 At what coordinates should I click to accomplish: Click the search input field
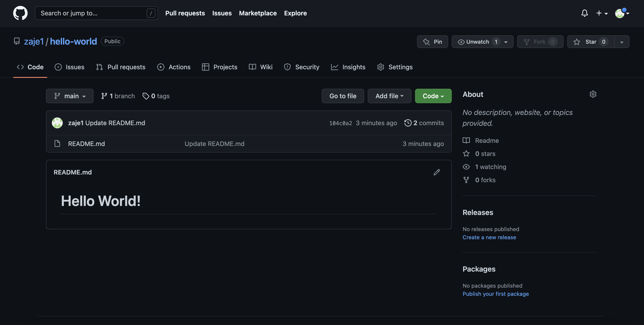pos(95,13)
